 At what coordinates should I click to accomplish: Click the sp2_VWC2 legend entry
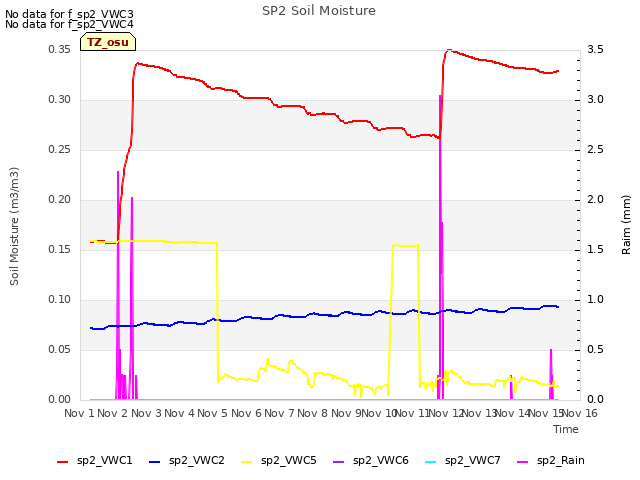click(x=187, y=461)
